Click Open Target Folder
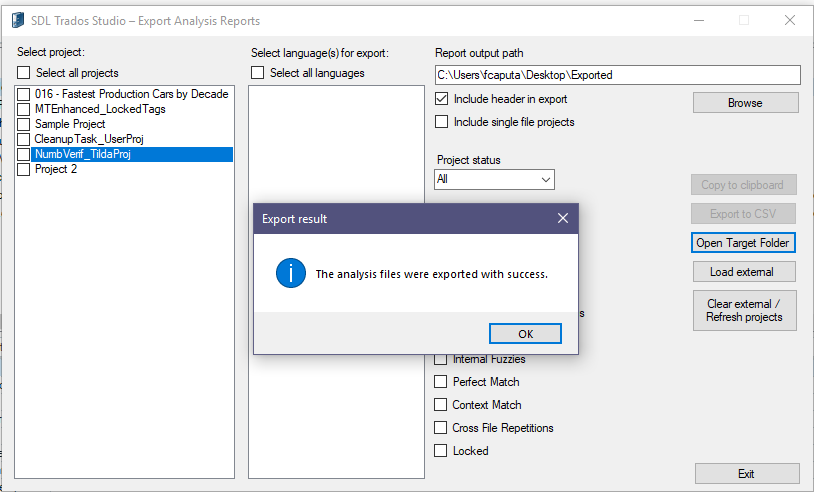This screenshot has width=814, height=492. (743, 243)
